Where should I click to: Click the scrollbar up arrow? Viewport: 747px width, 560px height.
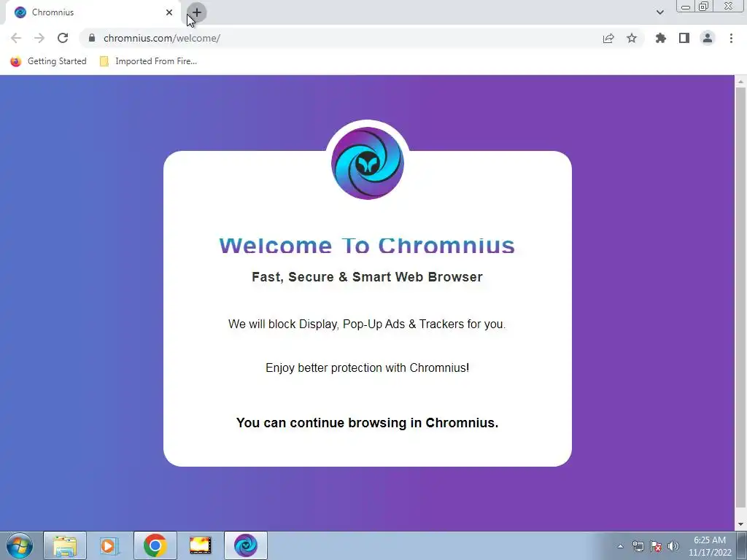740,82
